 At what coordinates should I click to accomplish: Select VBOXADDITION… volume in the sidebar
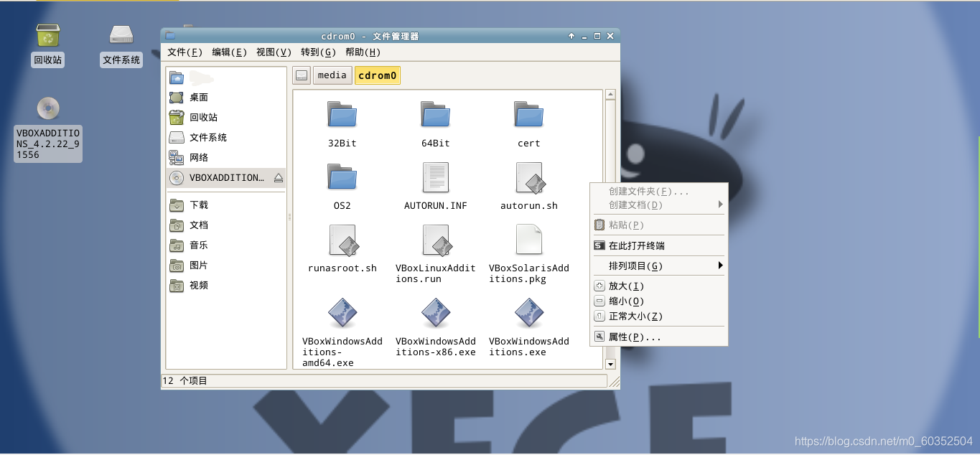pos(225,178)
